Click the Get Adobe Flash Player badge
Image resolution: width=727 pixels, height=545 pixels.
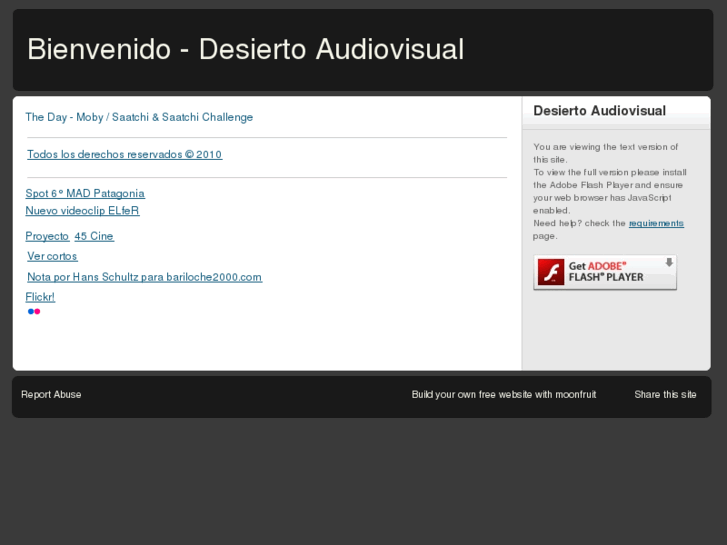click(x=605, y=272)
